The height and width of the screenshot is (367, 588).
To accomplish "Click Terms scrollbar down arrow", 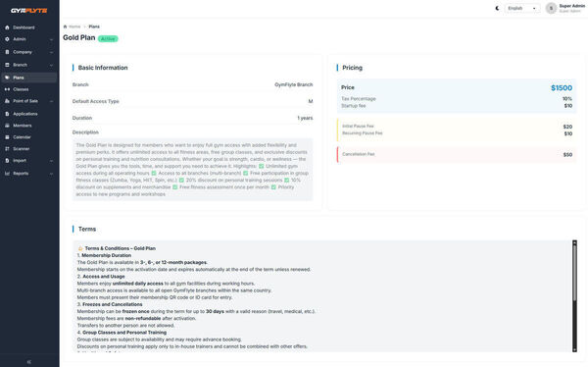I will click(x=574, y=349).
